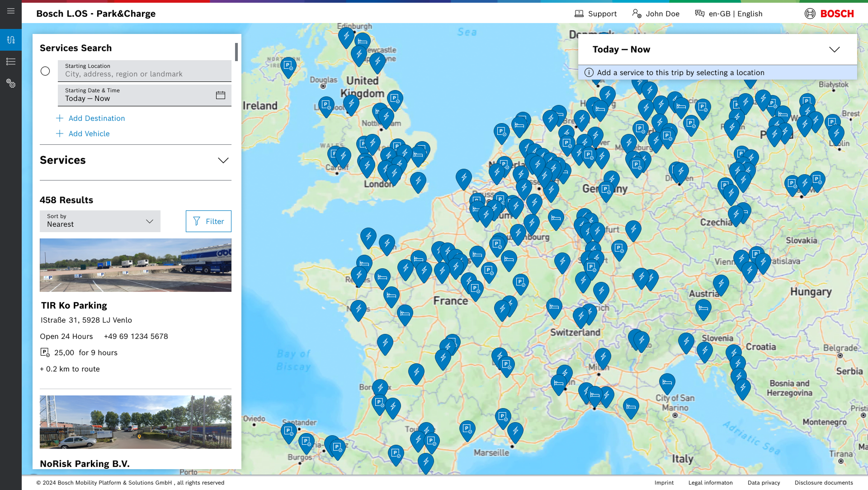The height and width of the screenshot is (490, 868).
Task: Change language via en-GB | English
Action: (729, 14)
